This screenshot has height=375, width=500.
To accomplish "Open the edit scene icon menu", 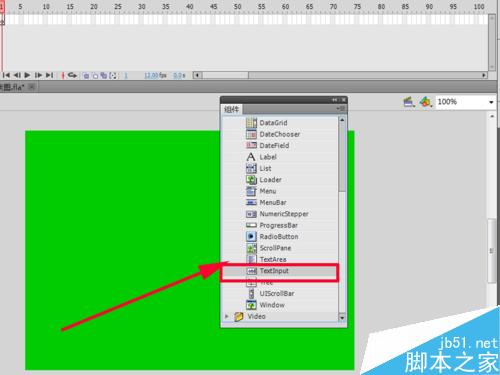I will tap(409, 102).
